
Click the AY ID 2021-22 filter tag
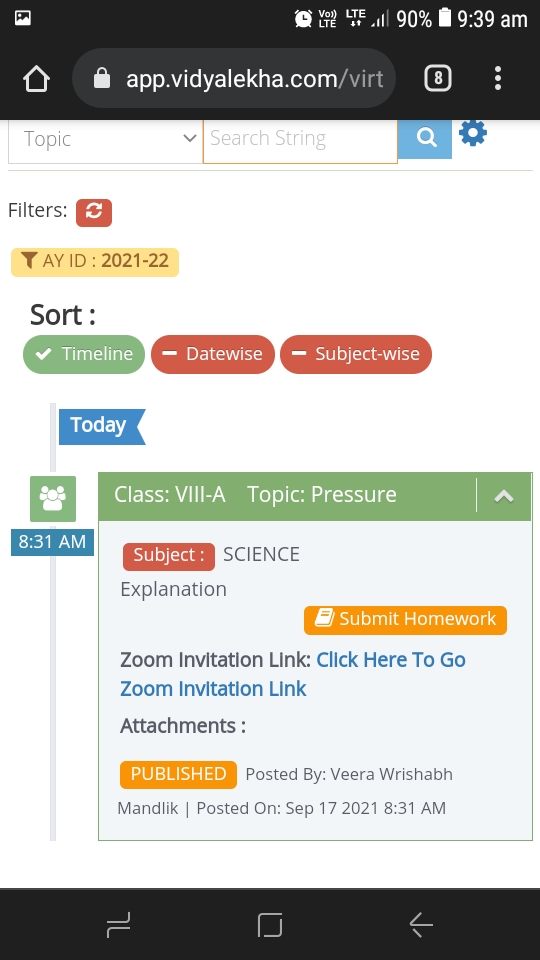click(x=95, y=261)
